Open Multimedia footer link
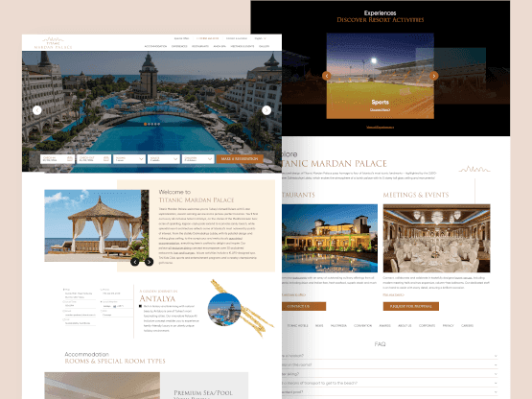The height and width of the screenshot is (399, 532). tap(338, 326)
